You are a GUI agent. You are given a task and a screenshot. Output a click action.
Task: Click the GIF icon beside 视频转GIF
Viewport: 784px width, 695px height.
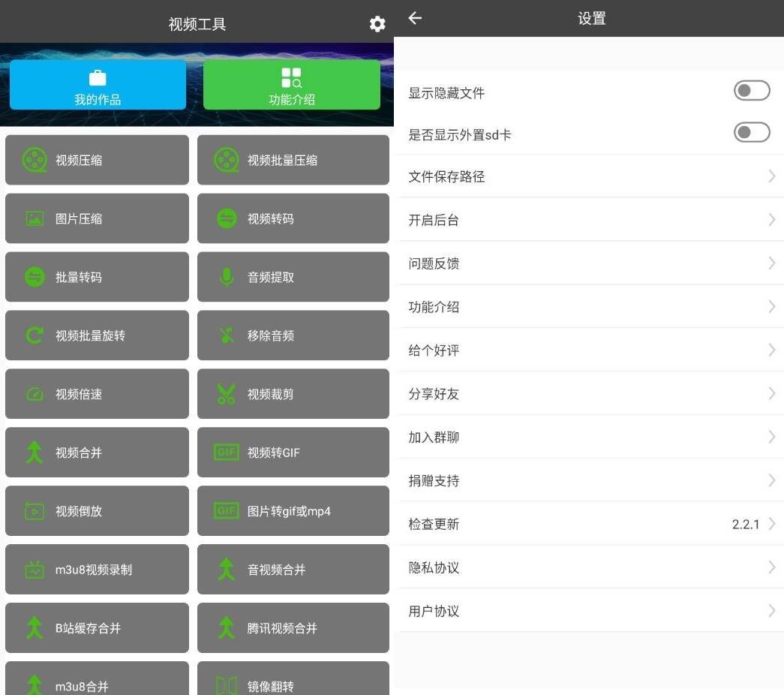tap(227, 453)
